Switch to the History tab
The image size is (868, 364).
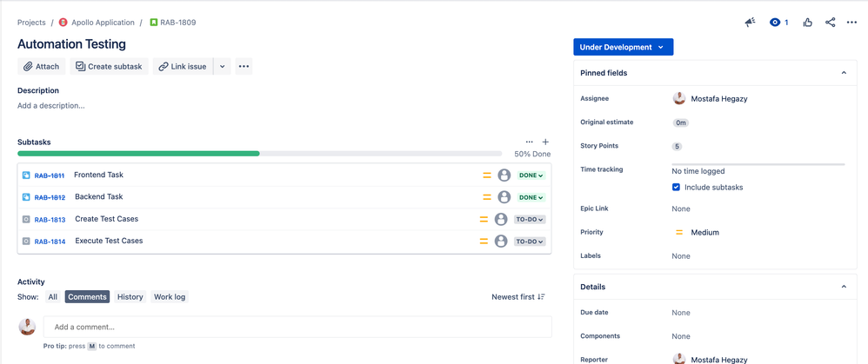click(x=130, y=297)
